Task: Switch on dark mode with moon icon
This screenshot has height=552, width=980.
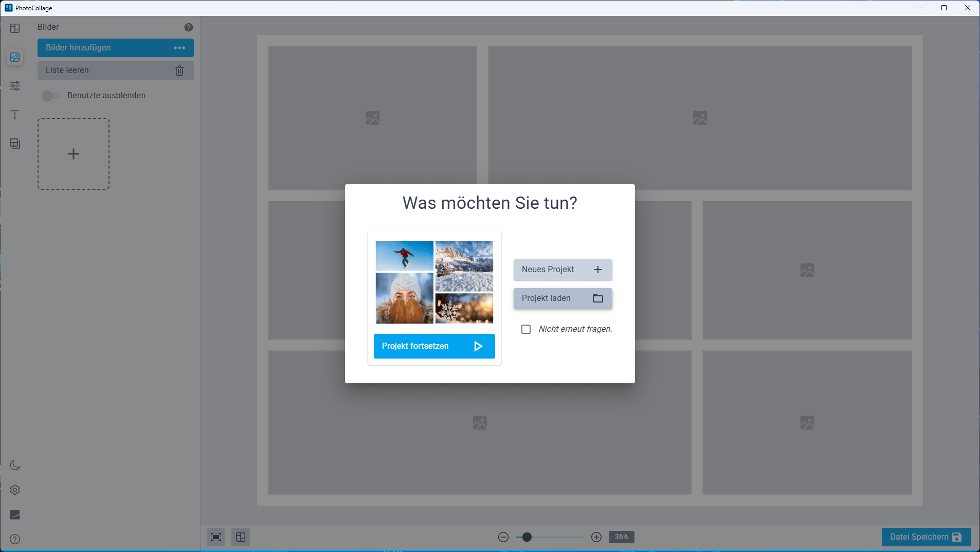Action: [x=15, y=465]
